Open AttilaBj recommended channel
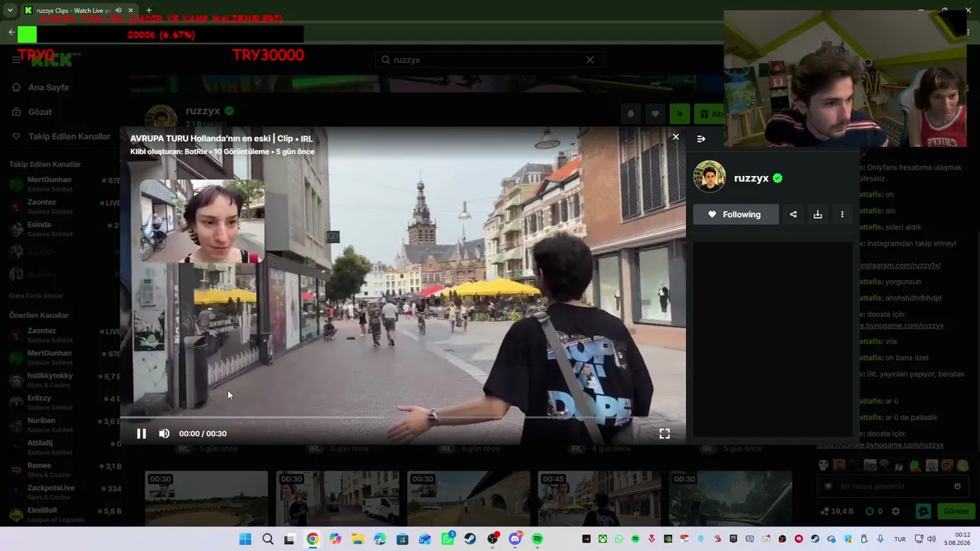The height and width of the screenshot is (551, 980). (64, 447)
